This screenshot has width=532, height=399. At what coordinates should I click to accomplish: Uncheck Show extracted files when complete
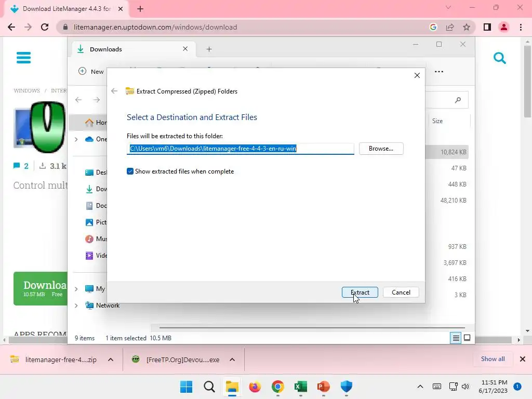coord(130,171)
